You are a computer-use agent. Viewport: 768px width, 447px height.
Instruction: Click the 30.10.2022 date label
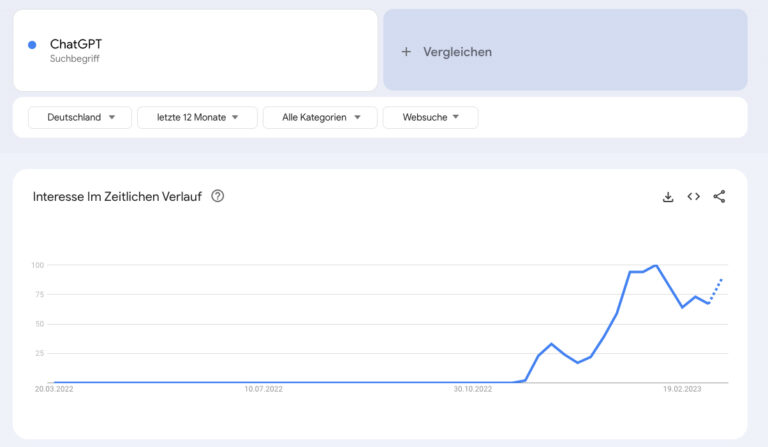(473, 389)
